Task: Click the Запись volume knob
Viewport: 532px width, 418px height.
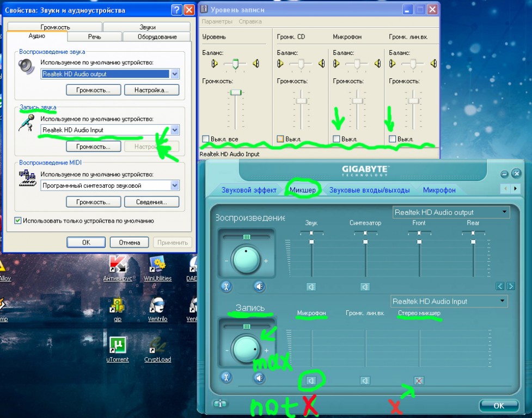Action: click(246, 349)
